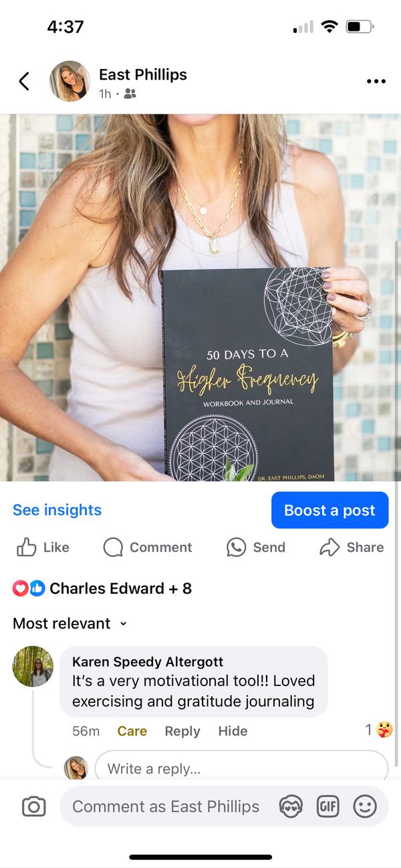
Task: Open the emoji smiley picker
Action: pyautogui.click(x=365, y=806)
